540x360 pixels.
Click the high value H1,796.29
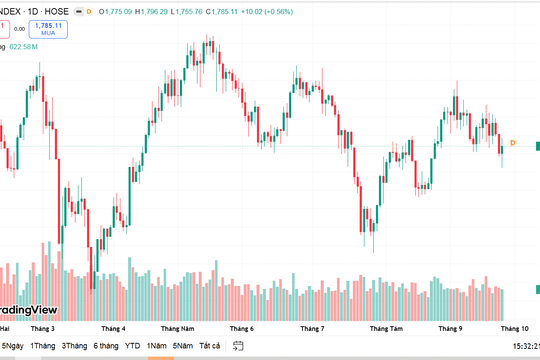(151, 12)
